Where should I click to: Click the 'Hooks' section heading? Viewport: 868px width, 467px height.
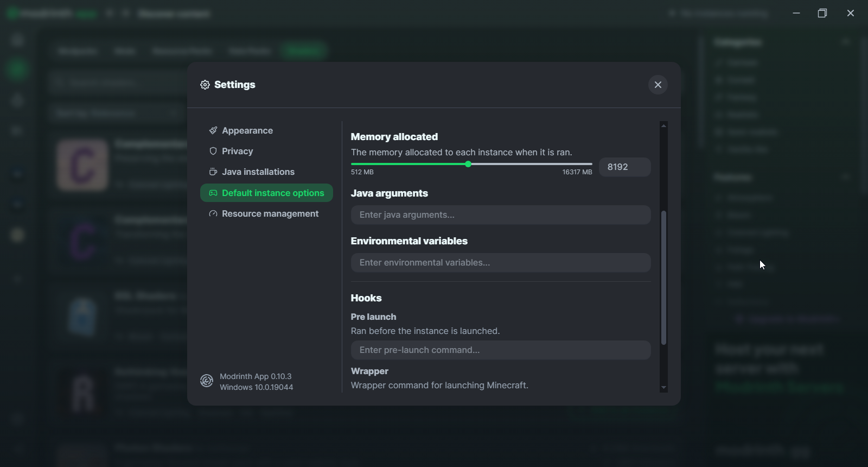point(366,298)
